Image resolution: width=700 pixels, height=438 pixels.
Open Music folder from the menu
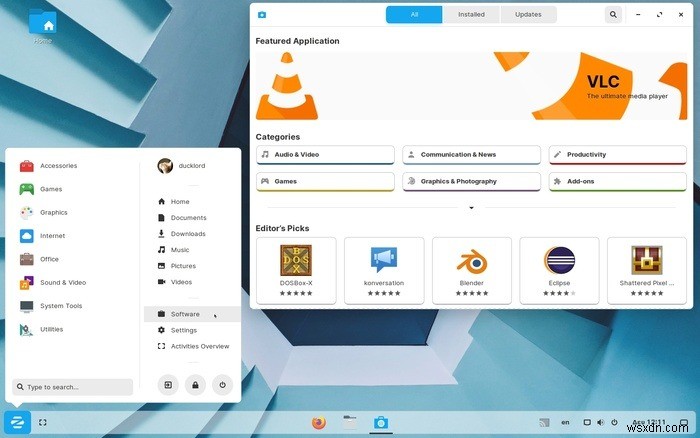174,250
